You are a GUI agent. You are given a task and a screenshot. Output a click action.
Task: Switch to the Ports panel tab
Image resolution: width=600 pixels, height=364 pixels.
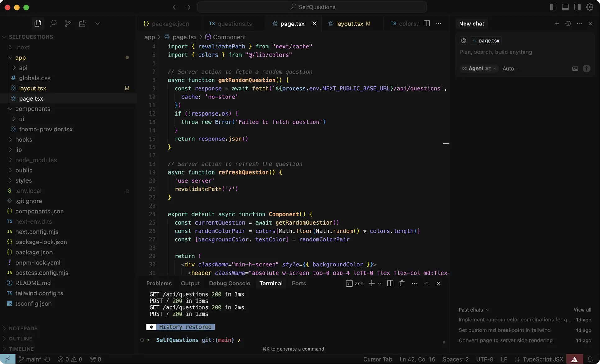tap(299, 283)
